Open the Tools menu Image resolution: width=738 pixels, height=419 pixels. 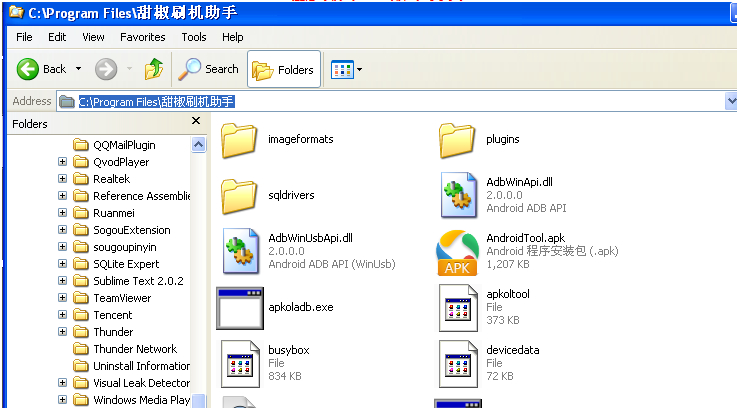[x=194, y=37]
